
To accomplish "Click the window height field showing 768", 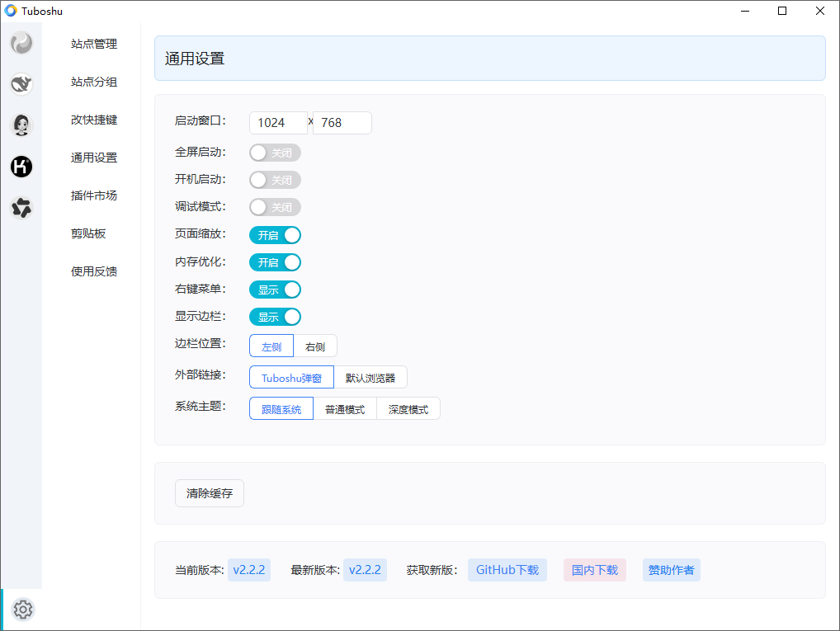I will click(342, 123).
